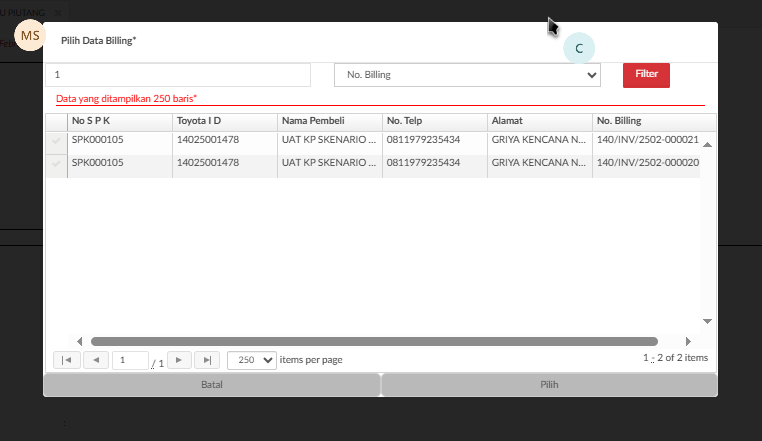Viewport: 762px width, 441px height.
Task: Click the horizontal scrollbar left arrow
Action: (80, 341)
